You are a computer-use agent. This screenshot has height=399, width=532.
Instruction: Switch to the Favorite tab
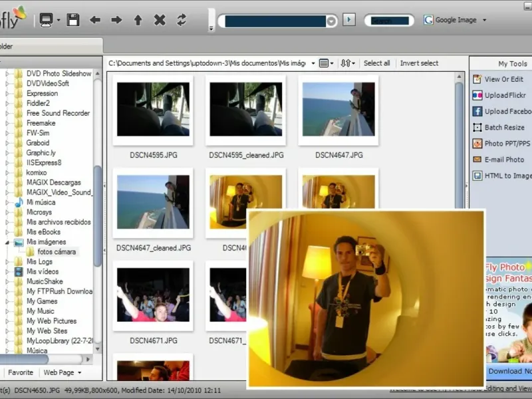coord(21,372)
